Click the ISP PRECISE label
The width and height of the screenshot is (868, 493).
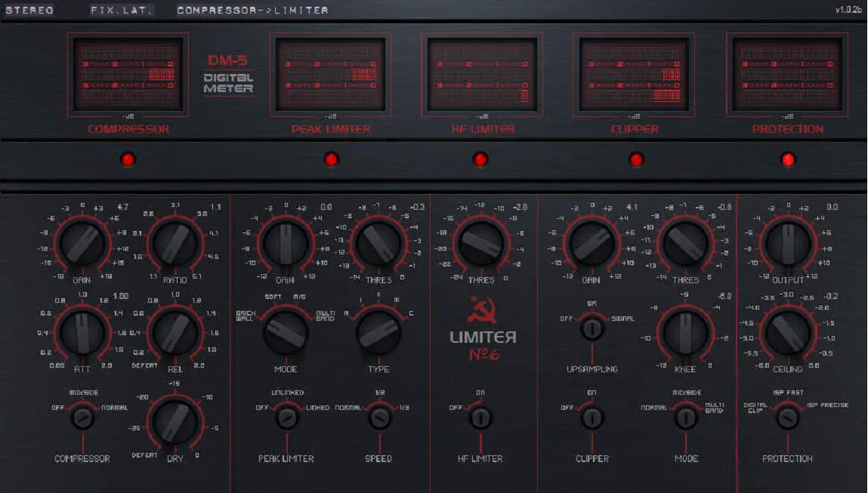828,405
